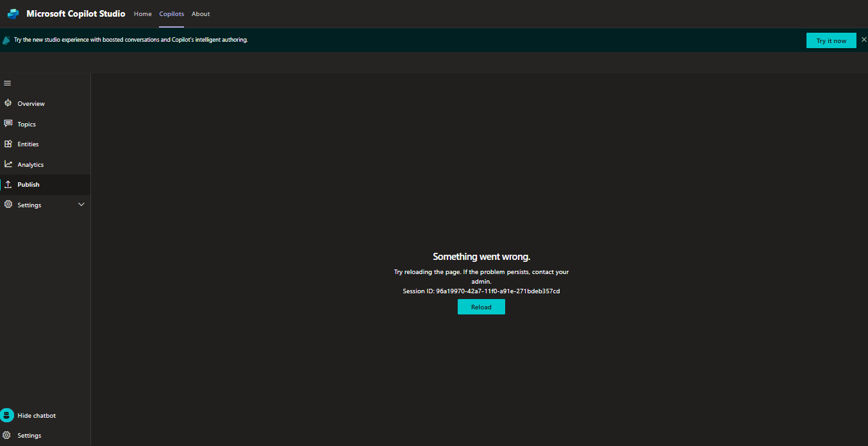This screenshot has height=446, width=868.
Task: Click the Hide chatbot bot icon
Action: click(x=7, y=415)
